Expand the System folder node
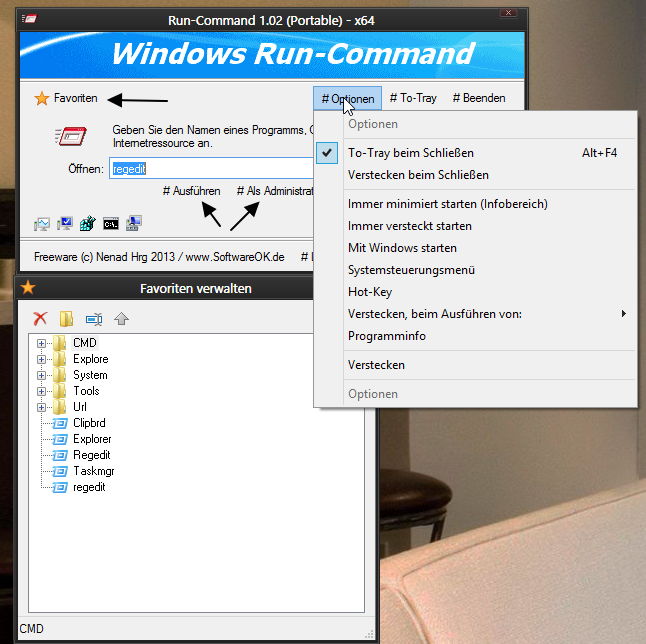646x644 pixels. coord(41,375)
